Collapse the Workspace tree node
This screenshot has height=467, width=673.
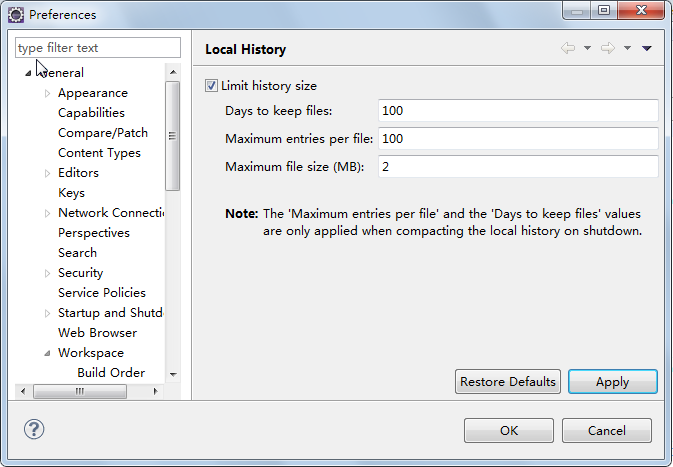[x=47, y=353]
